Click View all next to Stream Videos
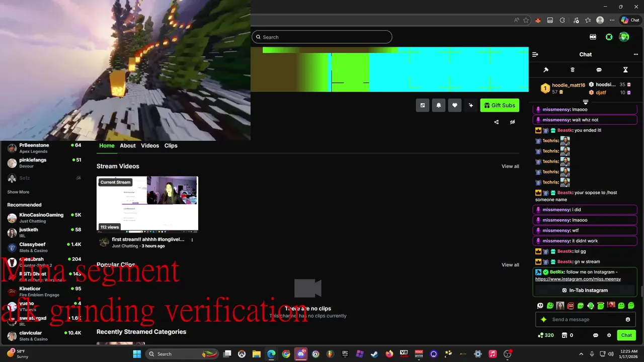The image size is (644, 362). tap(510, 166)
